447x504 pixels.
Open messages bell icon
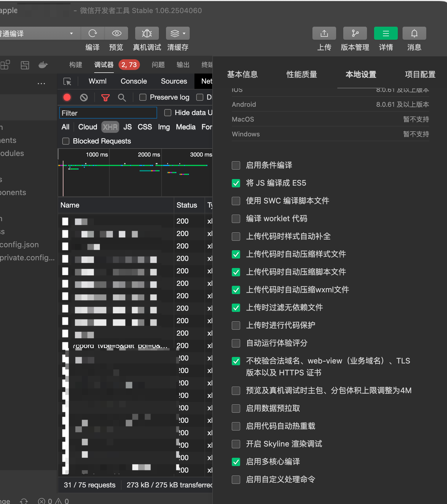[x=414, y=33]
